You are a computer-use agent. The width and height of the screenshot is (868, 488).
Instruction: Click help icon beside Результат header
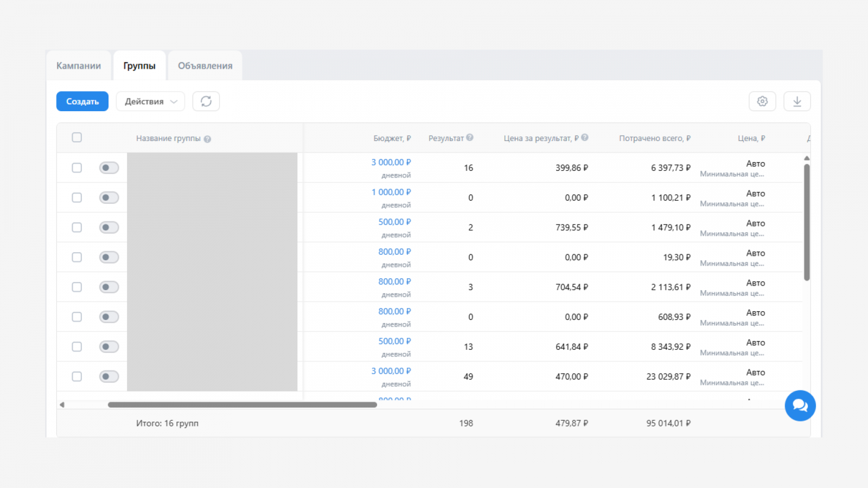tap(470, 138)
